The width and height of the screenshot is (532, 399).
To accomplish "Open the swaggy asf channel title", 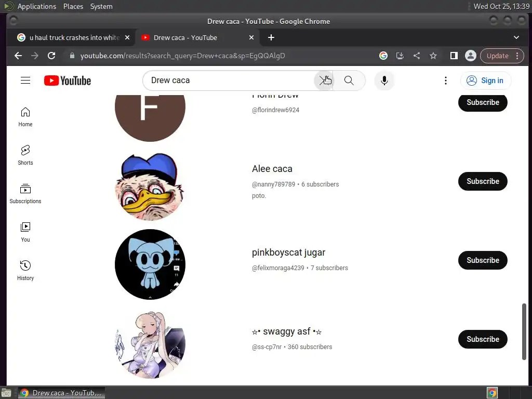I will pyautogui.click(x=287, y=331).
